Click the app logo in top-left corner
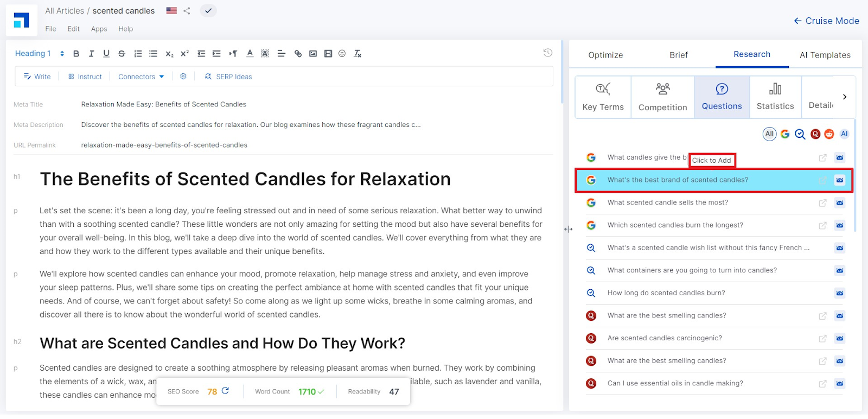868x419 pixels. click(22, 21)
